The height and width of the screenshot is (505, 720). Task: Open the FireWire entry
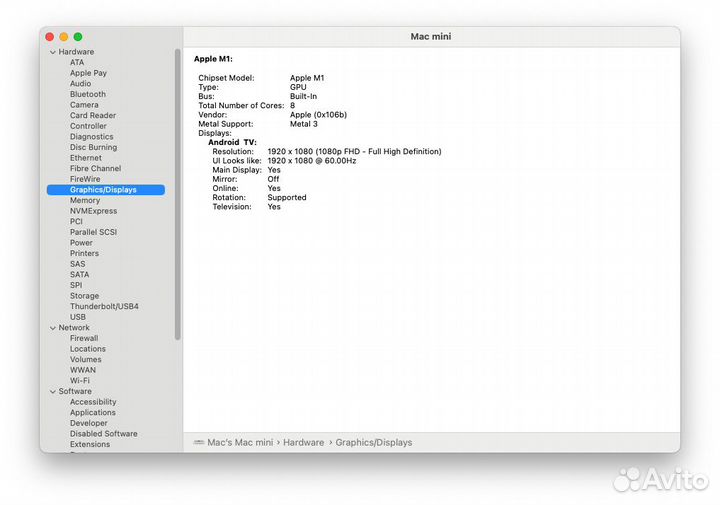click(85, 179)
